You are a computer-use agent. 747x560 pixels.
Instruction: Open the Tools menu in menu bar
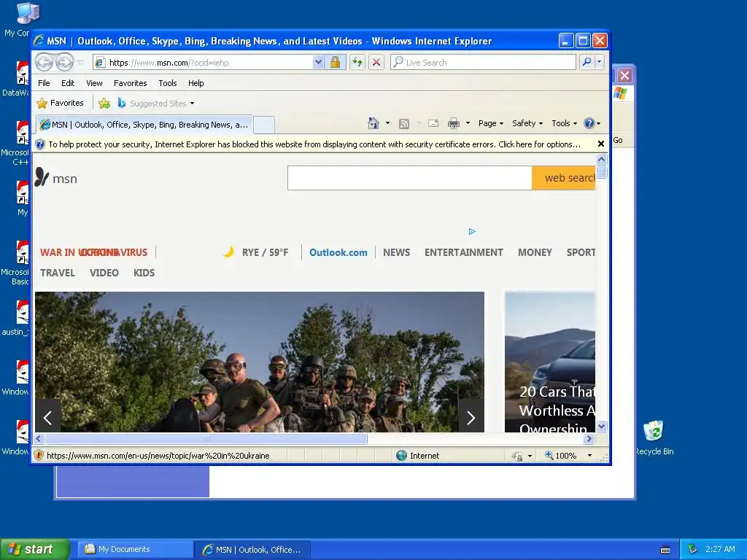(x=168, y=83)
